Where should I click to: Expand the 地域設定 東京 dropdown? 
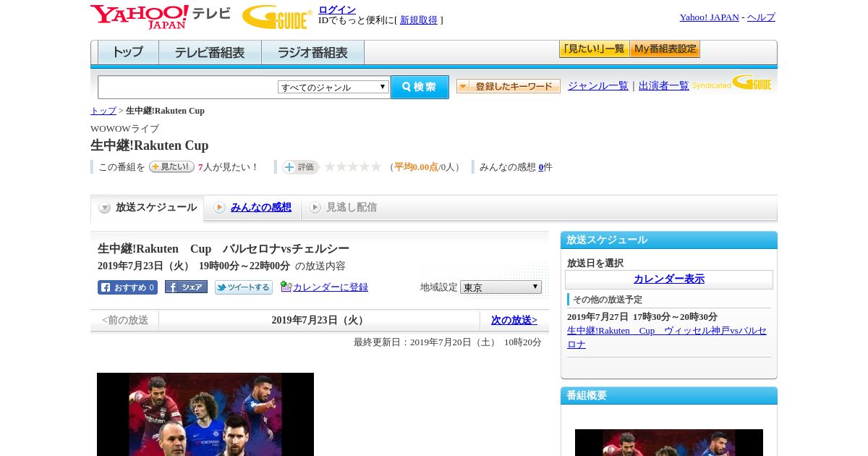pyautogui.click(x=501, y=287)
